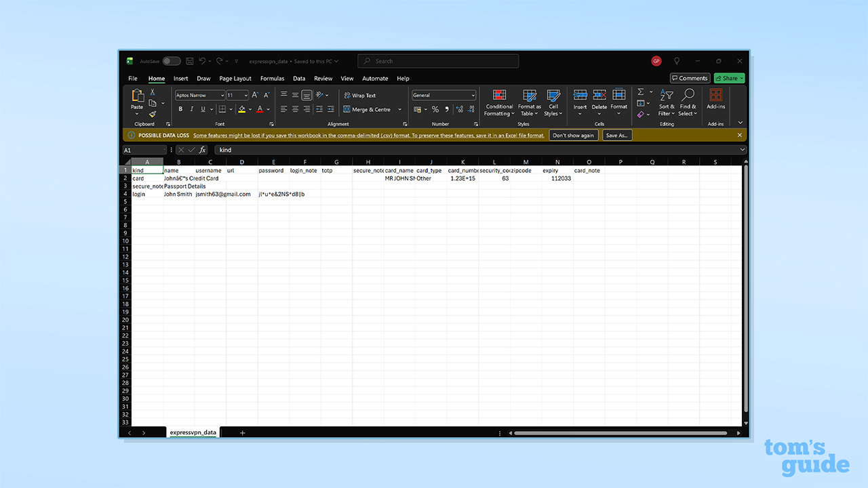This screenshot has width=868, height=488.
Task: Switch to the Formulas tab
Action: click(x=273, y=79)
